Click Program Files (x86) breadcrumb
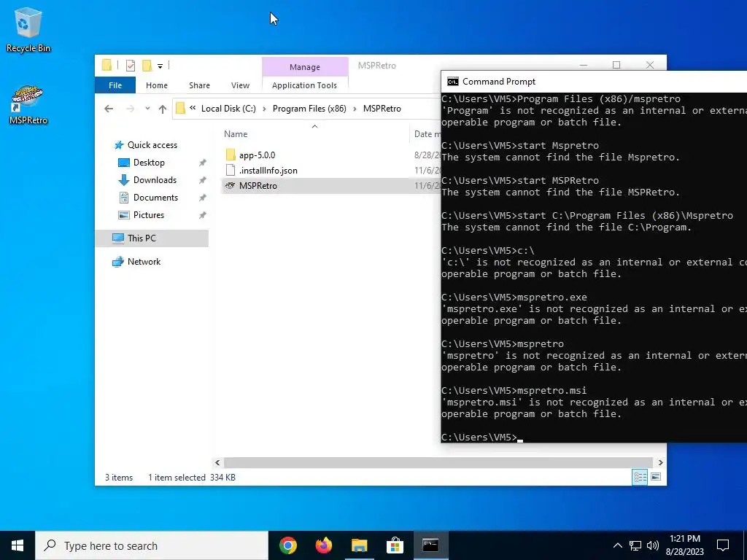Screen dimensions: 747x560 click(x=309, y=109)
